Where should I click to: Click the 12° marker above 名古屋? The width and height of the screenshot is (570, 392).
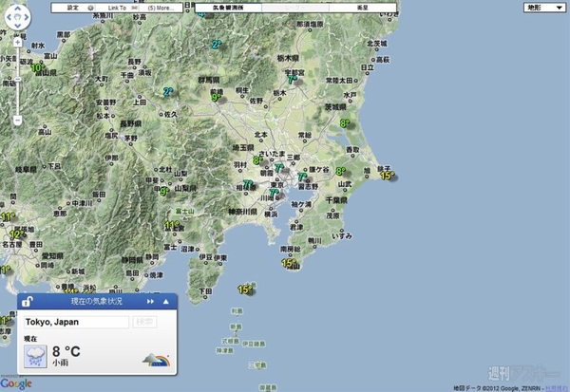coord(17,234)
